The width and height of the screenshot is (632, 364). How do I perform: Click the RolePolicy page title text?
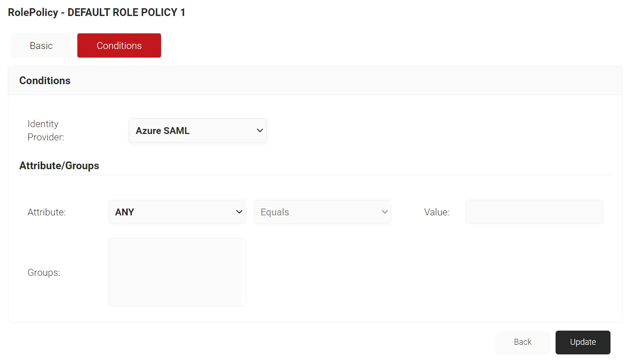[x=97, y=12]
